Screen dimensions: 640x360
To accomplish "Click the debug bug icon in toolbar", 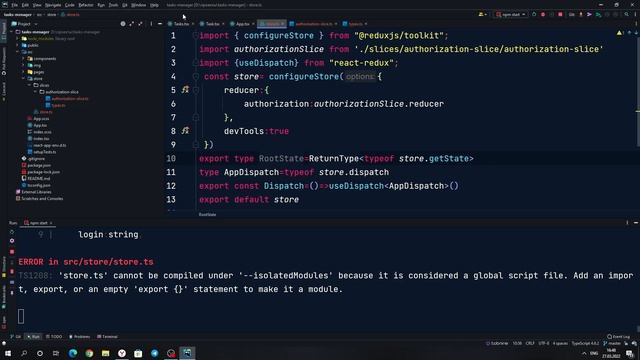I will (x=543, y=14).
